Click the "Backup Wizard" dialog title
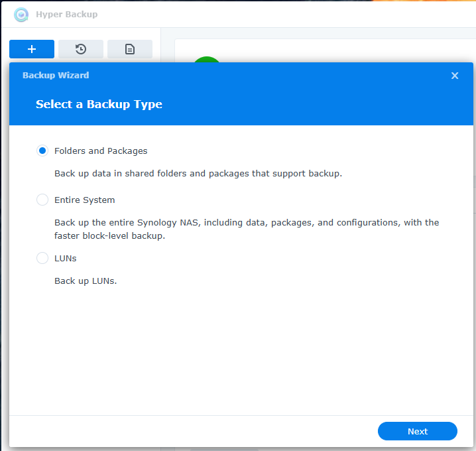 (56, 76)
